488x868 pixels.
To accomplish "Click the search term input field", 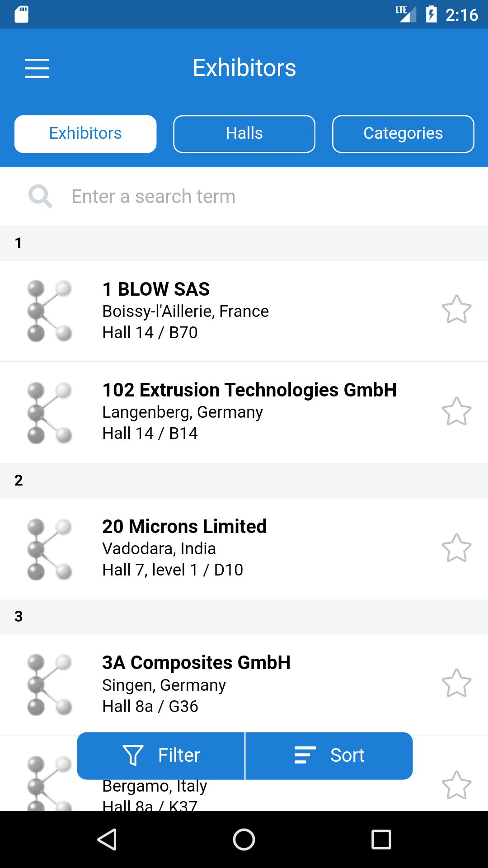I will click(x=253, y=197).
